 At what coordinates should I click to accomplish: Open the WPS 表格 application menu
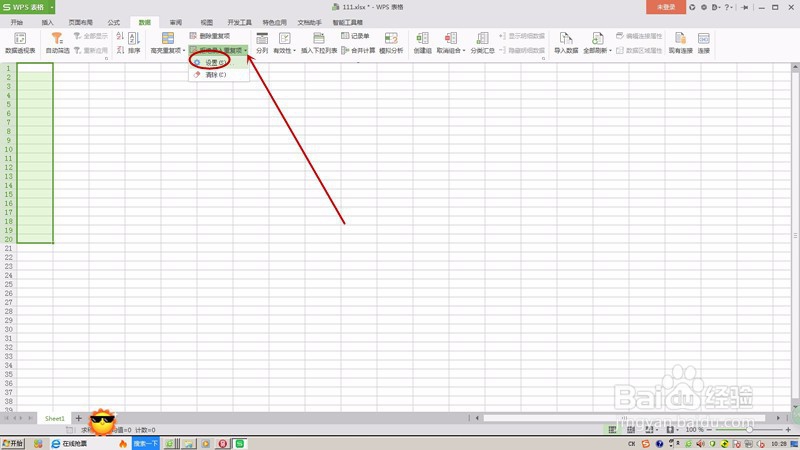click(x=28, y=7)
